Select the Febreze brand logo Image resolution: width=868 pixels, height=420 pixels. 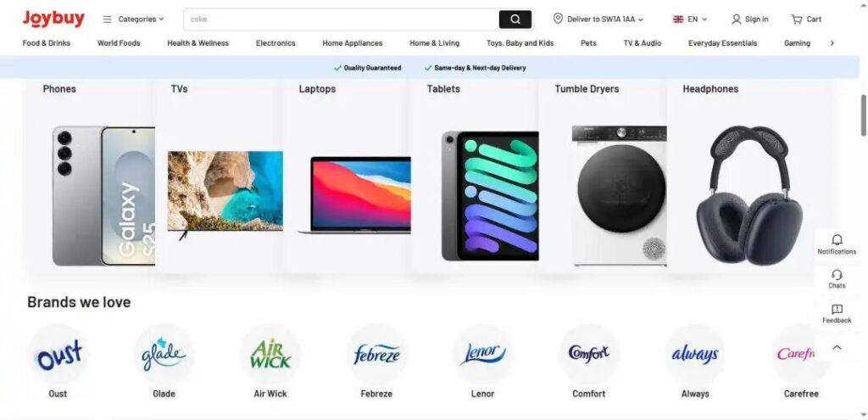[376, 354]
